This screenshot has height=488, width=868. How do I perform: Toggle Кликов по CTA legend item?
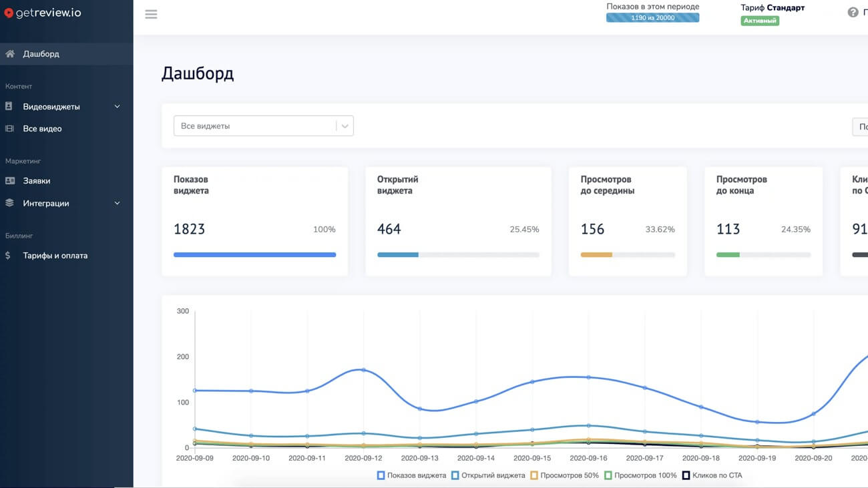(x=712, y=475)
